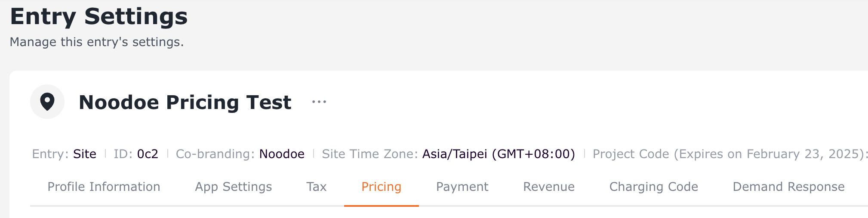
Task: Click the Noodoe Pricing Test title
Action: pyautogui.click(x=185, y=103)
